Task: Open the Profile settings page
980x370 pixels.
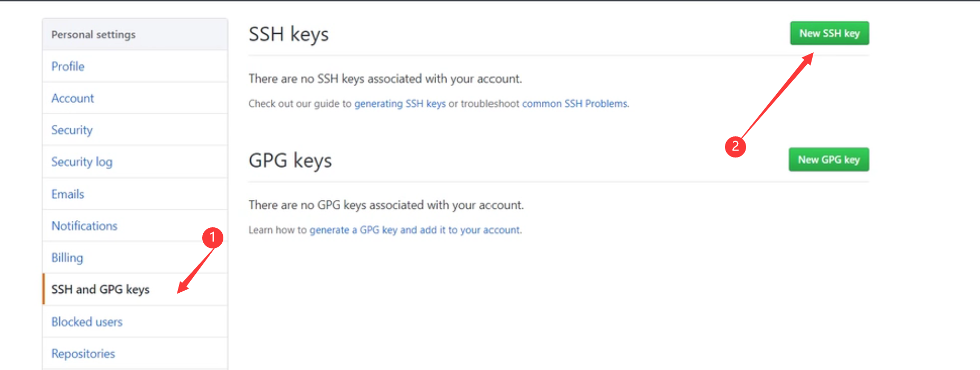Action: click(68, 67)
